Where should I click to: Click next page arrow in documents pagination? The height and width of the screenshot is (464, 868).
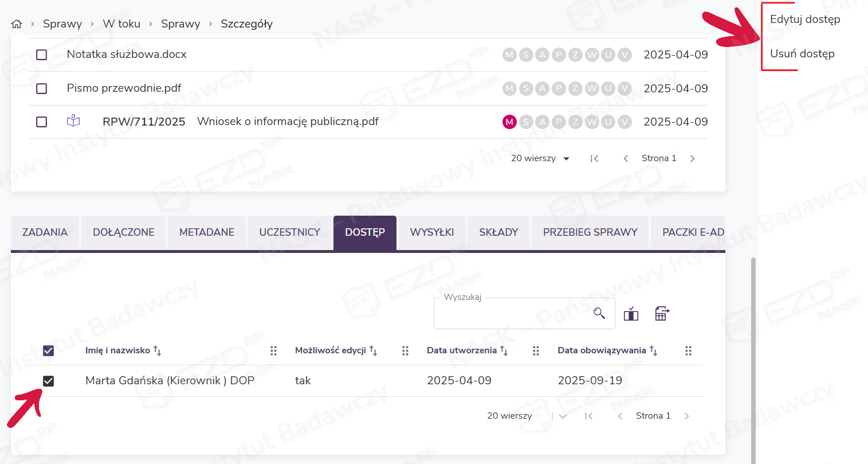692,159
